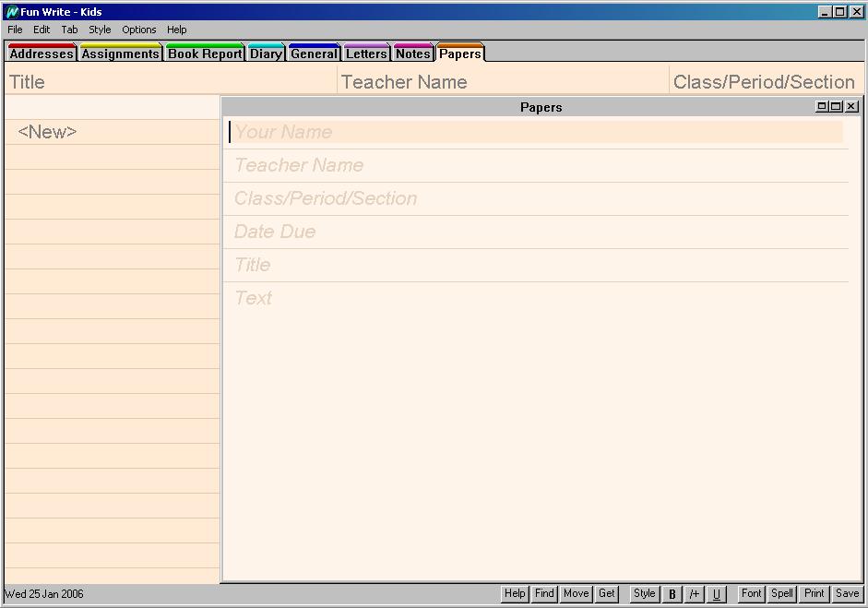
Task: Click the Teacher Name field in Papers form
Action: pyautogui.click(x=536, y=165)
